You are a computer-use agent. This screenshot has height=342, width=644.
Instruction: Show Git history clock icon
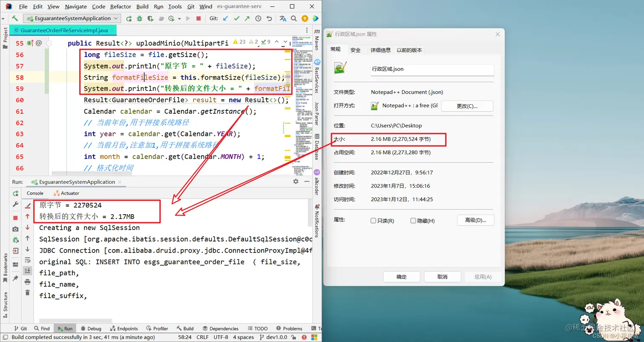tap(258, 18)
